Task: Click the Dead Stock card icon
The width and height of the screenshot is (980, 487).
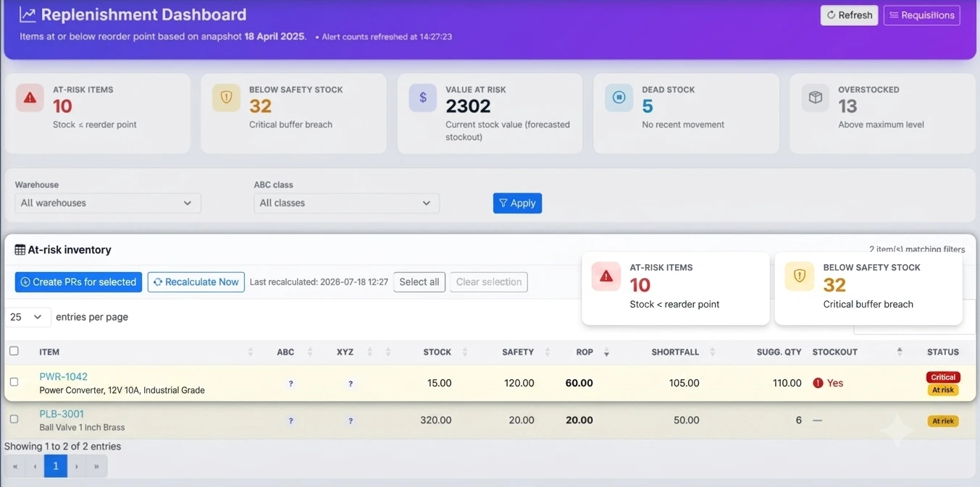Action: point(619,98)
